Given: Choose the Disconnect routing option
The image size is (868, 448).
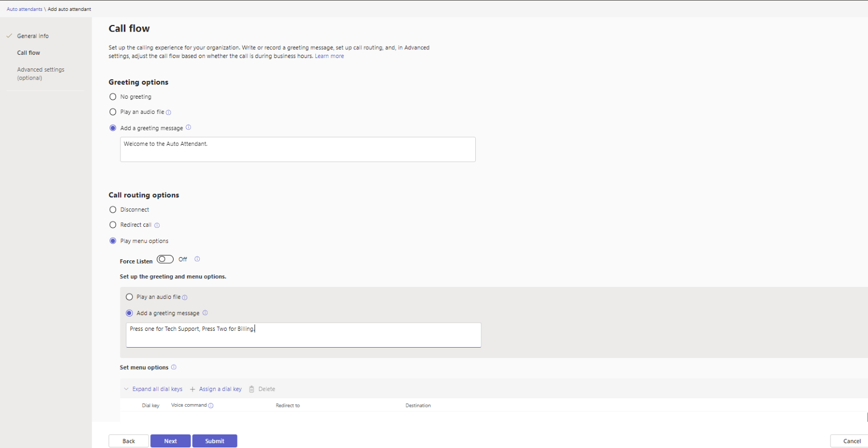Looking at the screenshot, I should pos(113,209).
